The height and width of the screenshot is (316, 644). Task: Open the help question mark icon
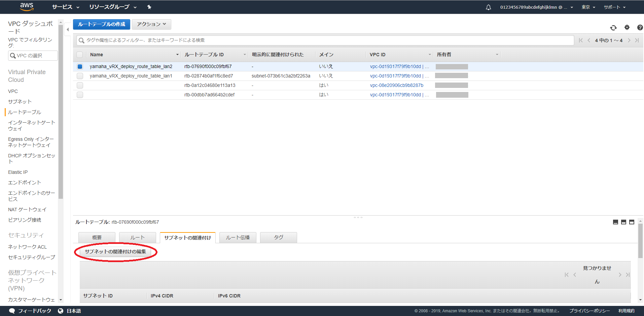[640, 28]
